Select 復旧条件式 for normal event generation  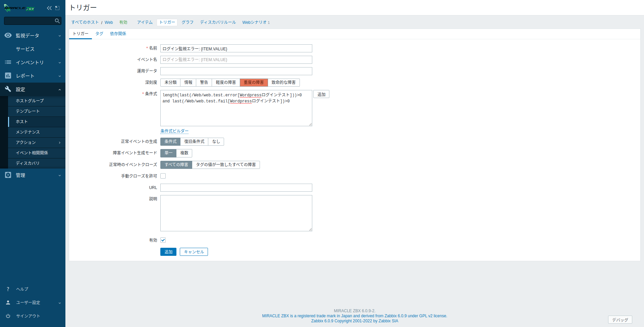(194, 142)
